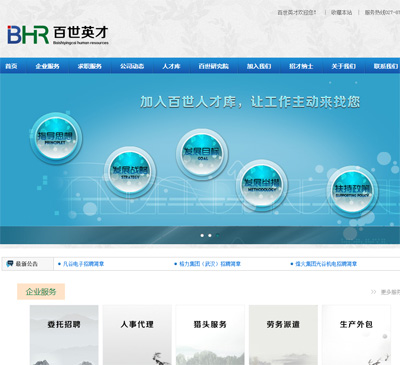
Task: Click the 发展战略 circular bubble icon
Action: tap(130, 172)
